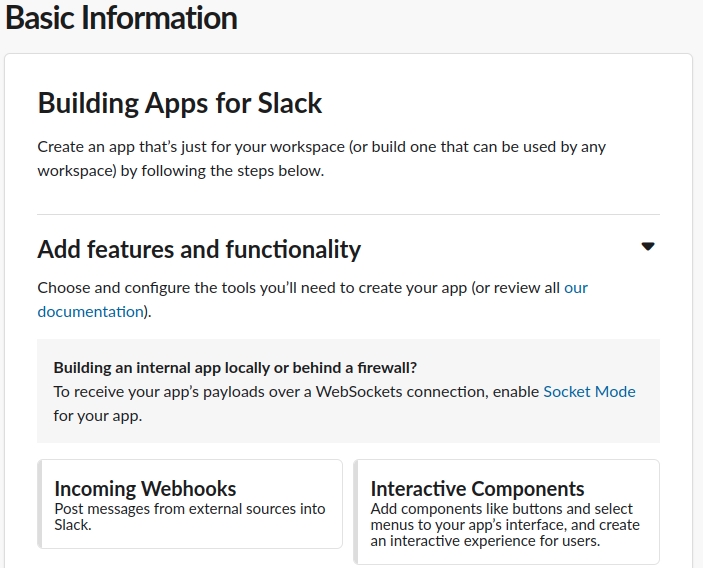Click the 'Building Apps for Slack' heading
Screen dimensions: 703x568
click(180, 103)
